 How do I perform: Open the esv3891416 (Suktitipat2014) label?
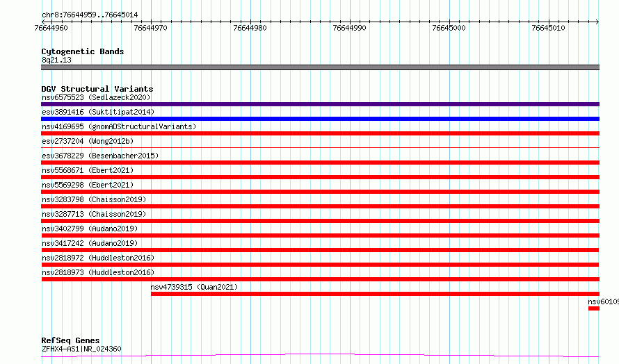pyautogui.click(x=98, y=112)
